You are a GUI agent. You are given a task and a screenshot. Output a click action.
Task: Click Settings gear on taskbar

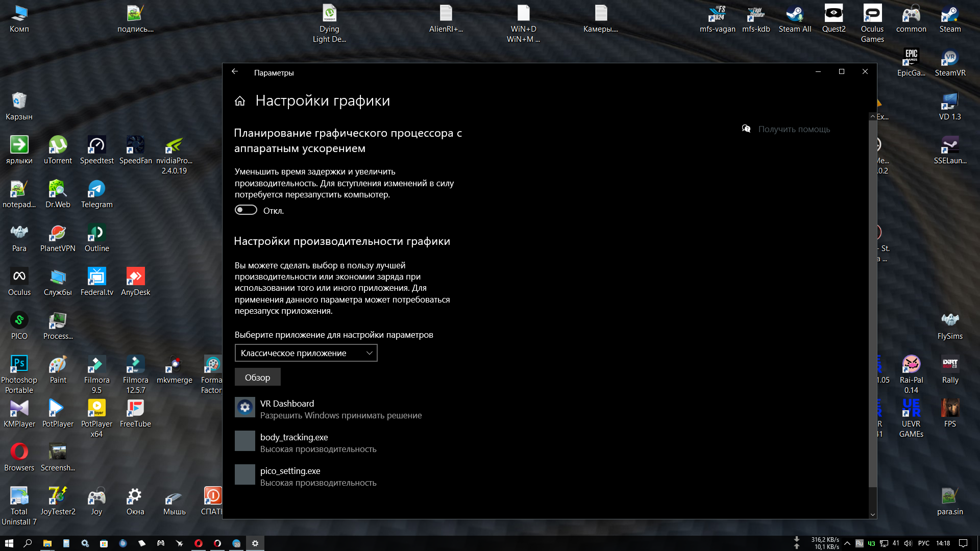255,543
